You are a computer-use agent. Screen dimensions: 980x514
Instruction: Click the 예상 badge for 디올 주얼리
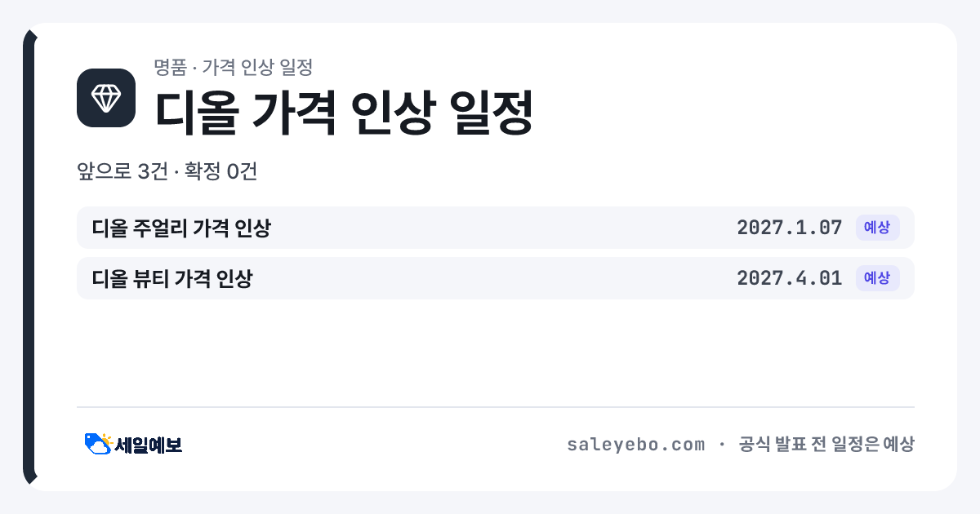877,228
